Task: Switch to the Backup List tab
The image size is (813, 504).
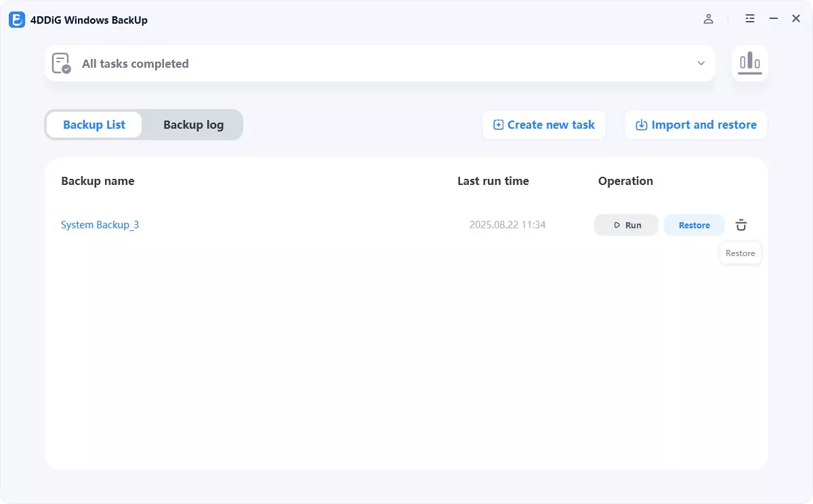Action: pos(94,125)
